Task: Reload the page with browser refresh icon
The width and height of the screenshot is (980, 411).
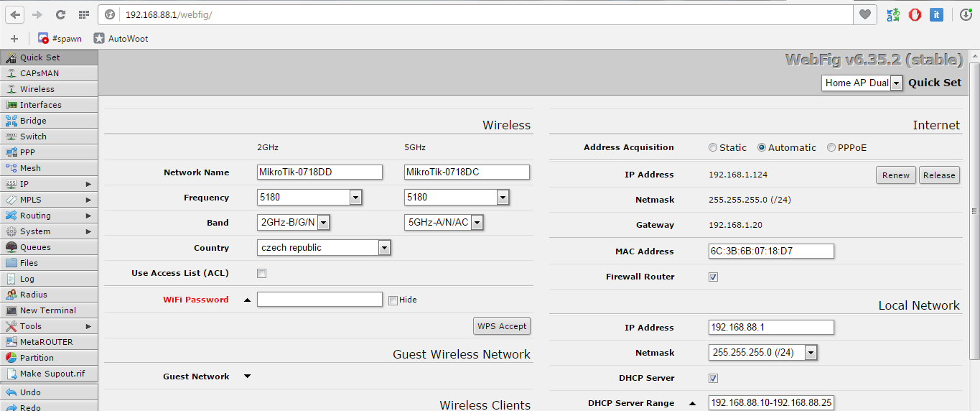Action: click(60, 14)
